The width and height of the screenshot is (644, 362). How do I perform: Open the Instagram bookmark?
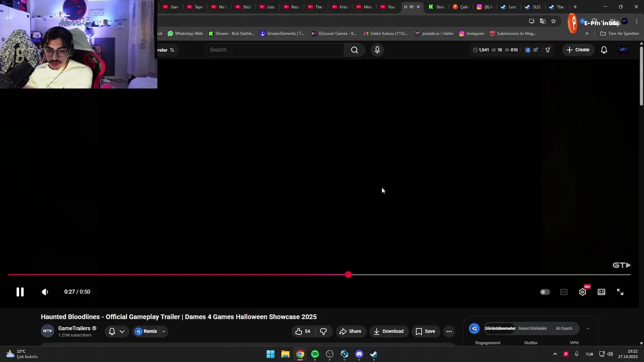point(471,34)
